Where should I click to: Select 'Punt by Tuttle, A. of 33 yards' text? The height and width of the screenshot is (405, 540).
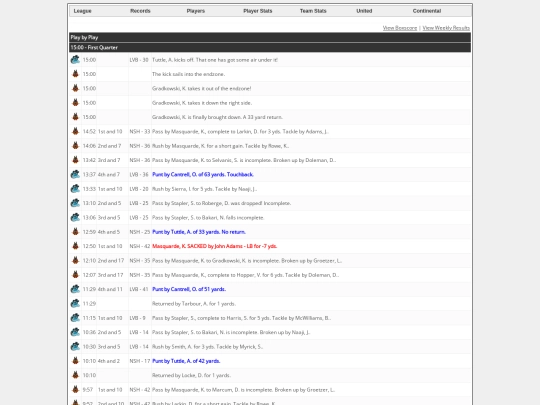199,232
